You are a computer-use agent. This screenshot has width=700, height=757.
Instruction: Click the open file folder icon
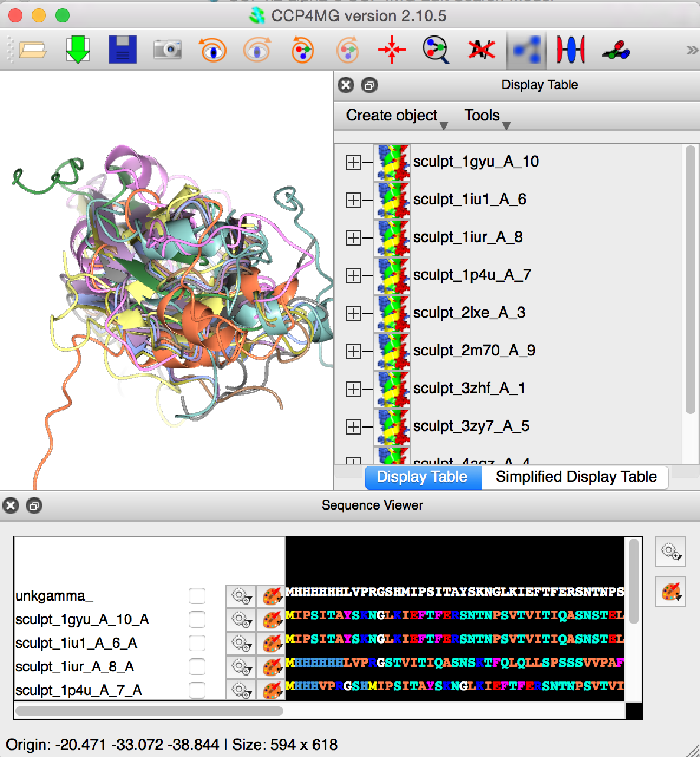32,50
